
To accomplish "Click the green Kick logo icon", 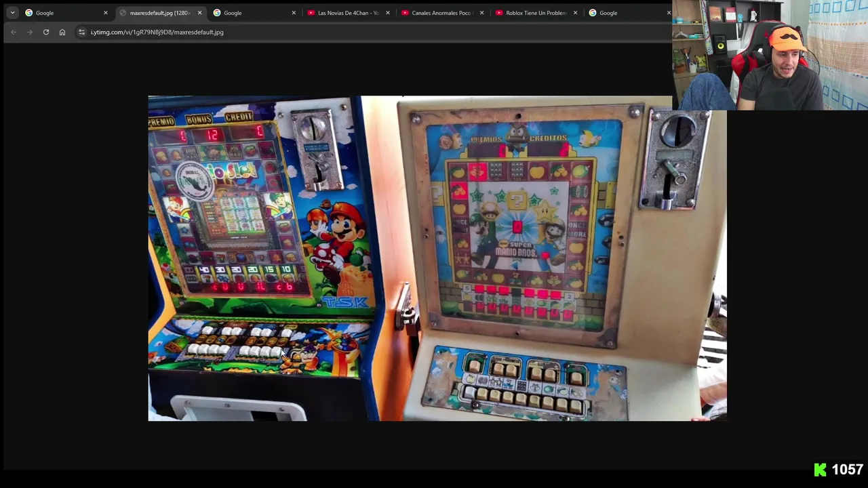I will [x=821, y=470].
